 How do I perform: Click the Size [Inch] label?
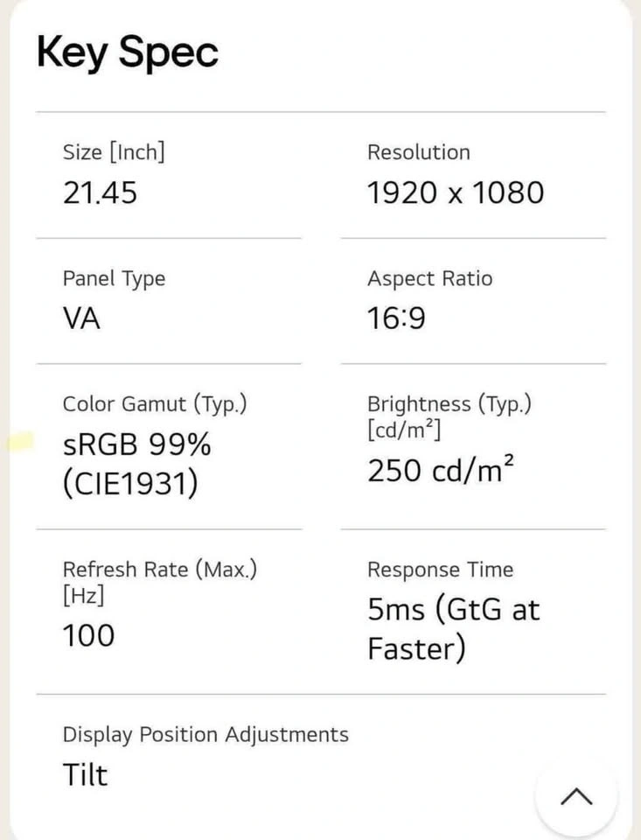click(x=114, y=152)
